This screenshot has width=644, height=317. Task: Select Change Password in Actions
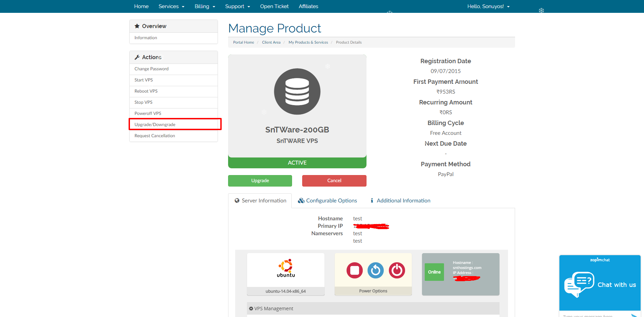coord(174,69)
